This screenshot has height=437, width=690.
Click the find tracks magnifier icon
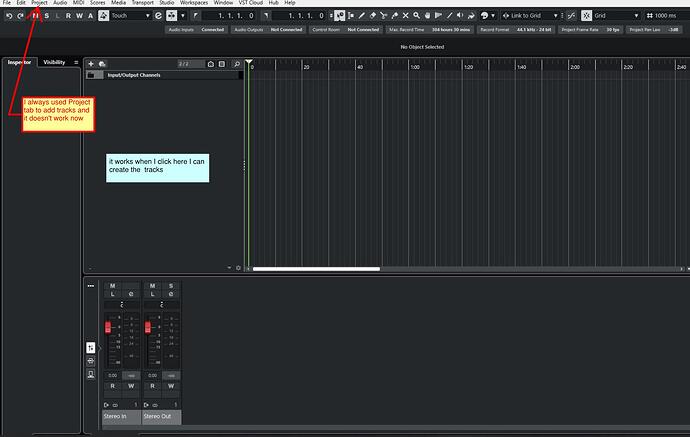click(237, 64)
